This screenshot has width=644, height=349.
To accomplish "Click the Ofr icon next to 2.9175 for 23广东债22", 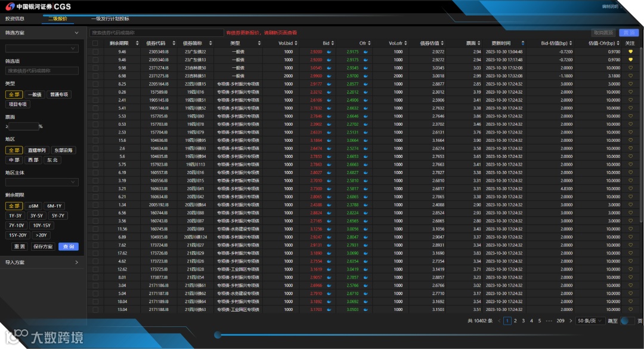I will click(366, 52).
